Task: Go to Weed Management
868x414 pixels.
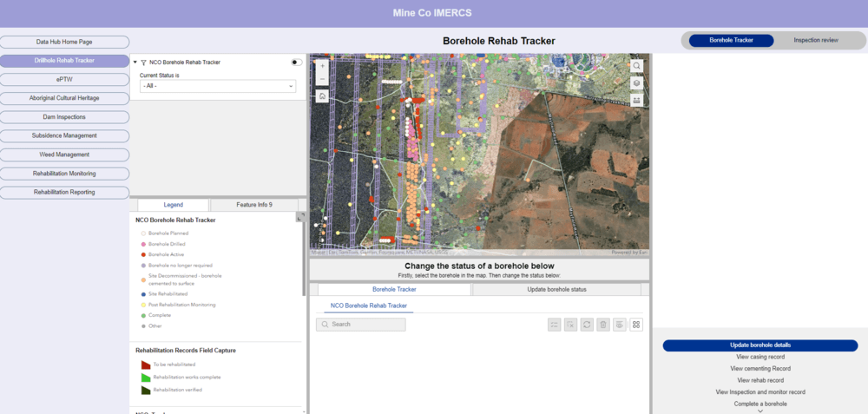Action: [64, 154]
